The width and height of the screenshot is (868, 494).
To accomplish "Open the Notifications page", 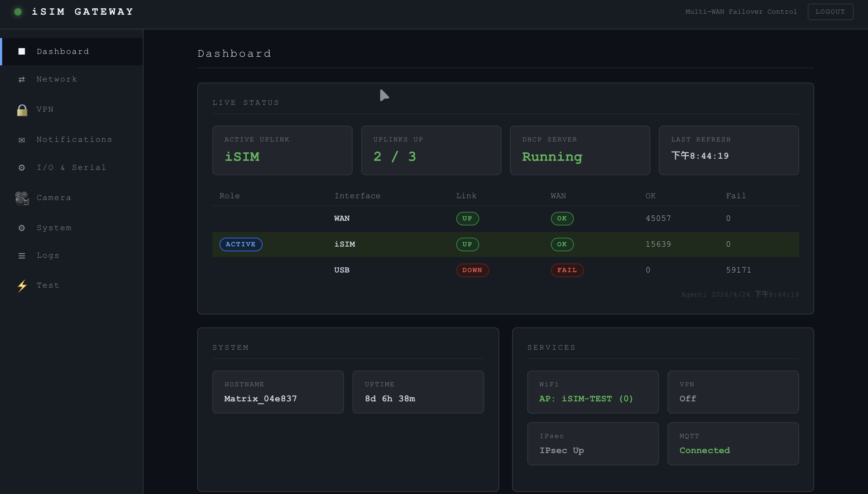I will 72,139.
